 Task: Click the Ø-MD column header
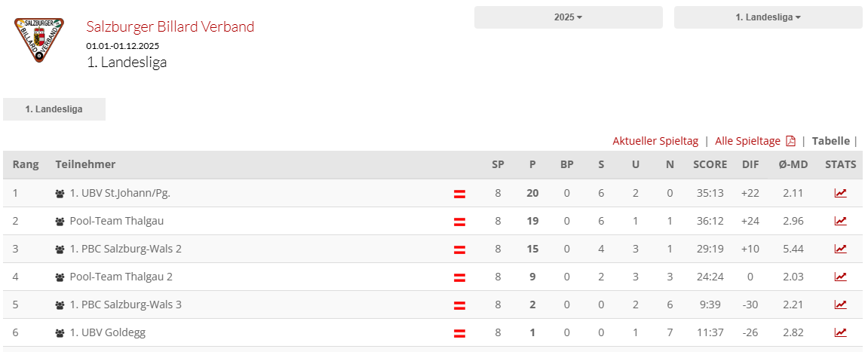pyautogui.click(x=793, y=164)
